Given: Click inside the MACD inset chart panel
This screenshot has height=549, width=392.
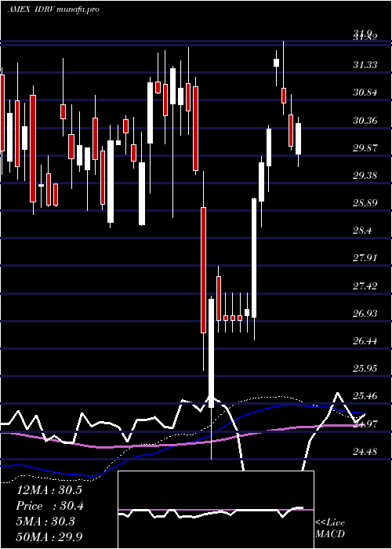Looking at the screenshot, I should (216, 510).
